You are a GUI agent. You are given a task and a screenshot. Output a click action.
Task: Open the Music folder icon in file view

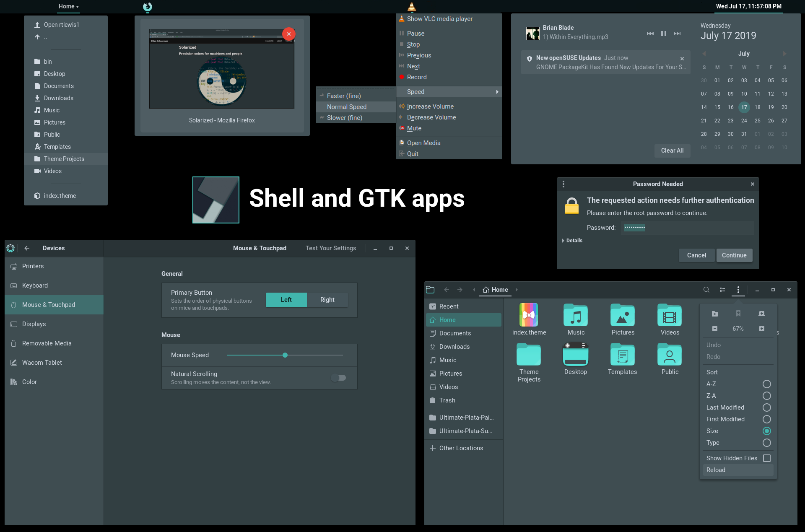click(576, 315)
